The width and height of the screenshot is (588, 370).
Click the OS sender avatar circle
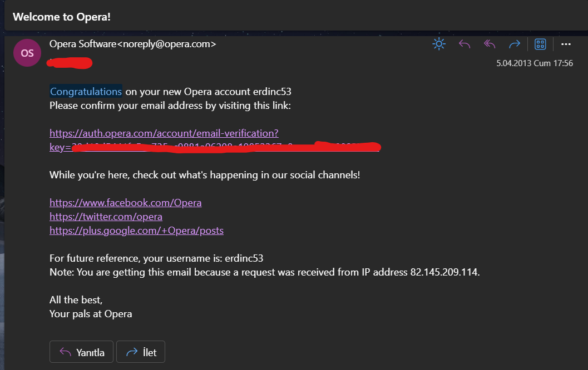27,53
